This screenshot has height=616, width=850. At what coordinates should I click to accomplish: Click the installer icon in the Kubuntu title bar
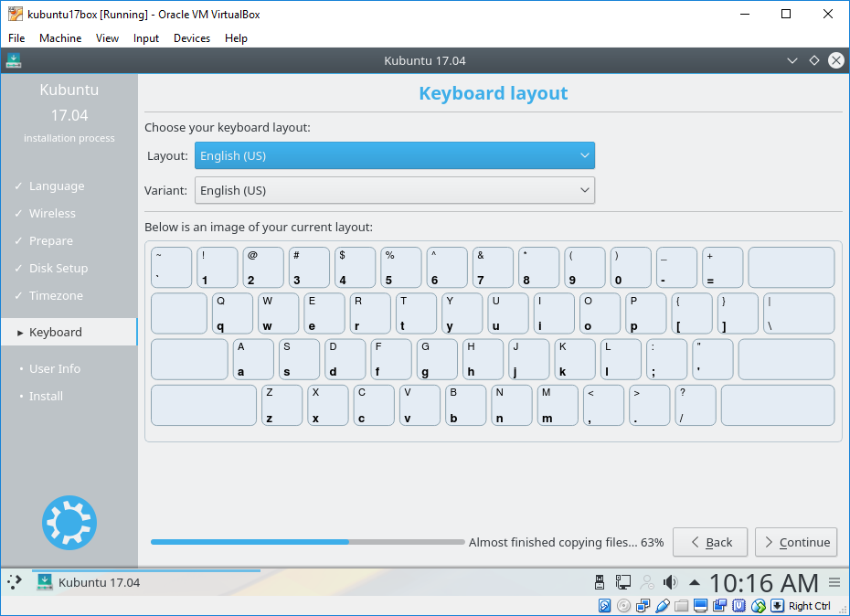tap(14, 60)
